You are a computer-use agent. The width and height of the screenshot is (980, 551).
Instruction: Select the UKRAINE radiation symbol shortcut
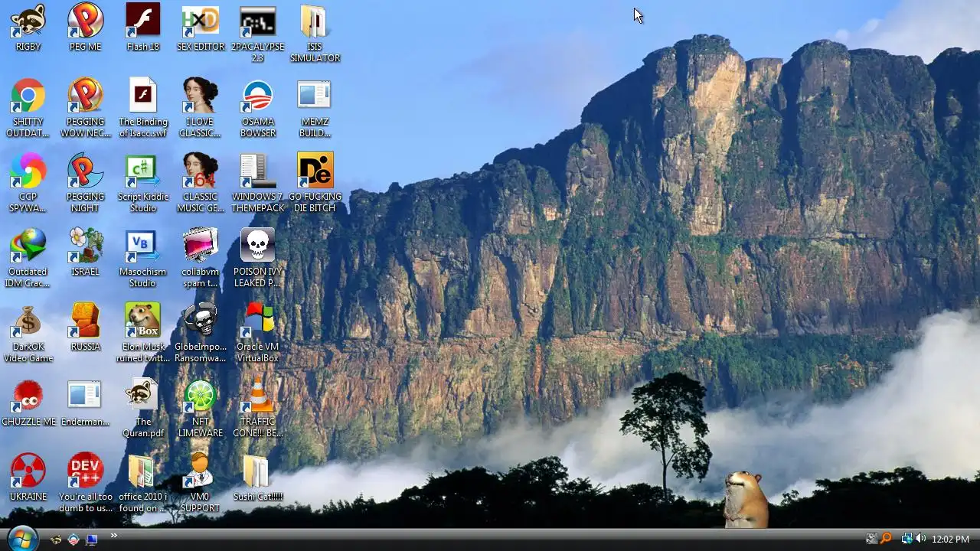pyautogui.click(x=28, y=471)
